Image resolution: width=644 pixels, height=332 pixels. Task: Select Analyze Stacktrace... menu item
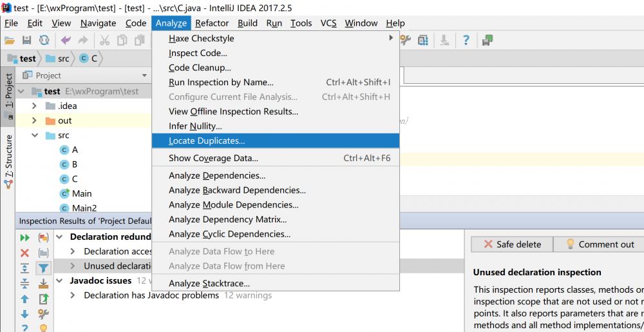point(275,284)
